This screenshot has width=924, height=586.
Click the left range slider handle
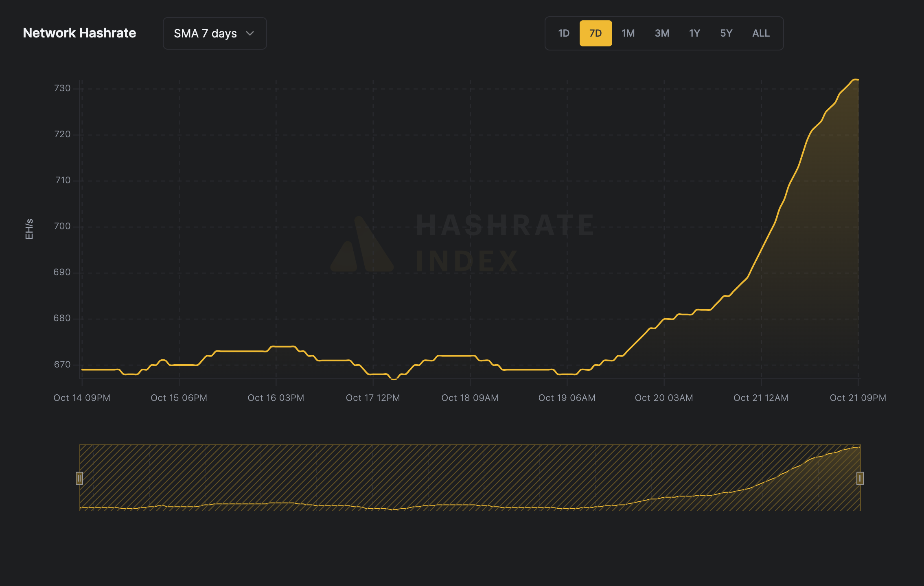80,479
